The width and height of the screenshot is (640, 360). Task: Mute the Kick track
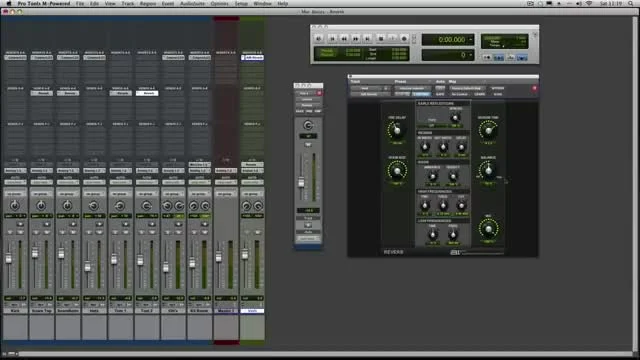click(20, 232)
